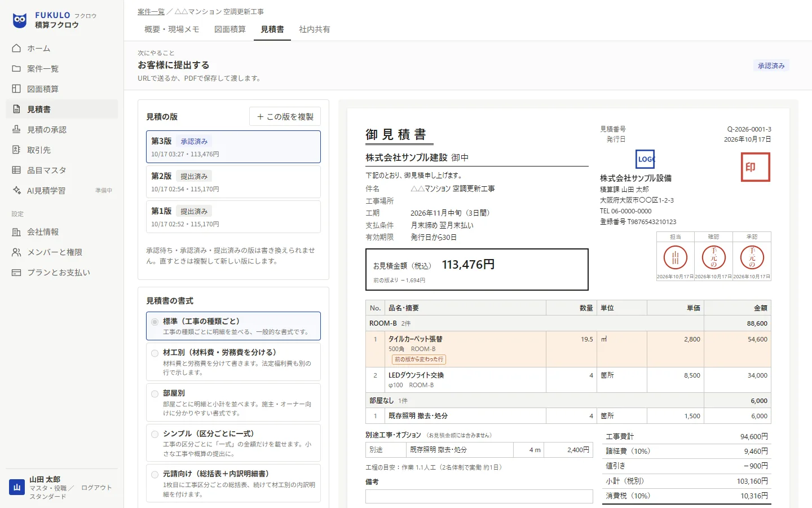812x508 pixels.
Task: Select 材工別 format radio button
Action: [155, 353]
